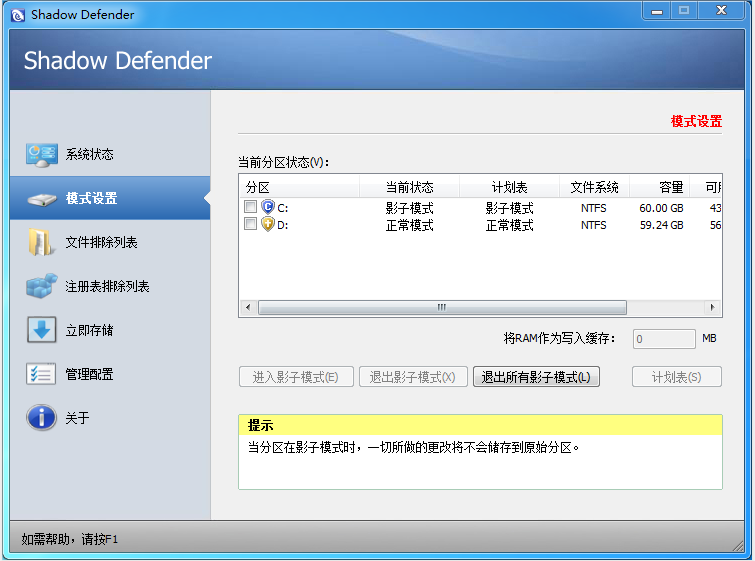Click the partition list horizontal scrollbar thumb

click(x=441, y=308)
